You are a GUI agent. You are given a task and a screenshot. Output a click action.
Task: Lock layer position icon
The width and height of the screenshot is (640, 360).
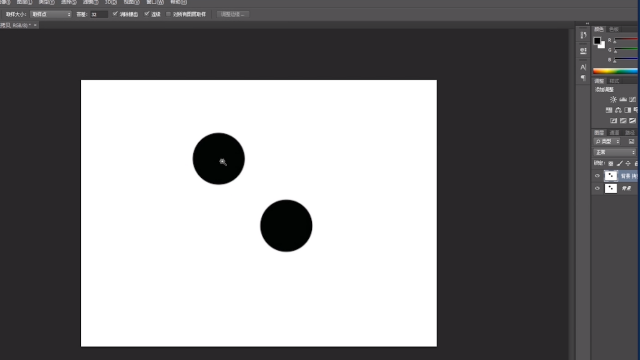[x=628, y=163]
